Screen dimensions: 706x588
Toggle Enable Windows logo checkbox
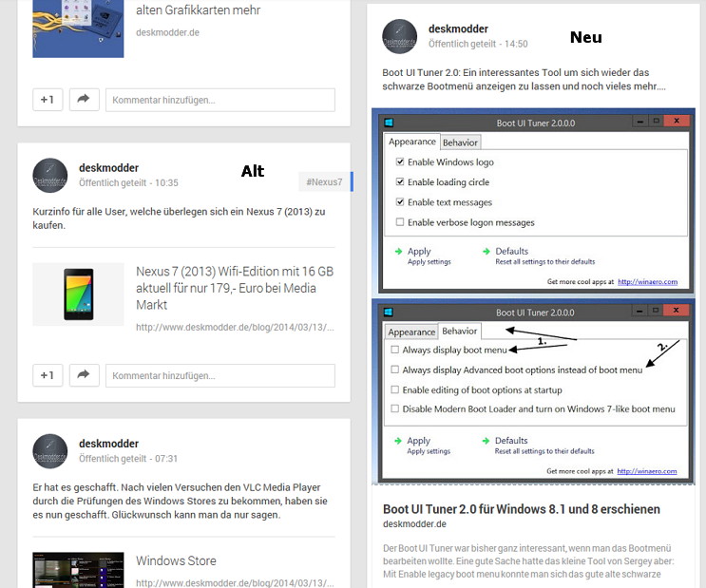(400, 161)
